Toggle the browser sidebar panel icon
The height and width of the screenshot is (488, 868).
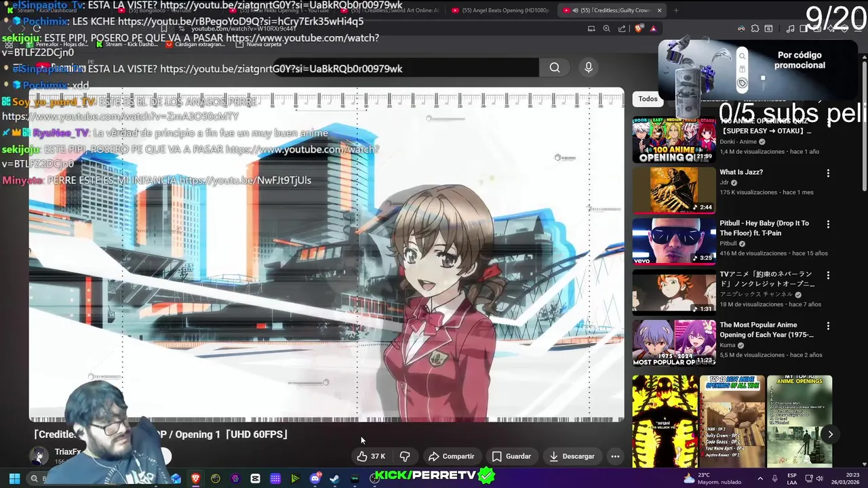pos(804,28)
